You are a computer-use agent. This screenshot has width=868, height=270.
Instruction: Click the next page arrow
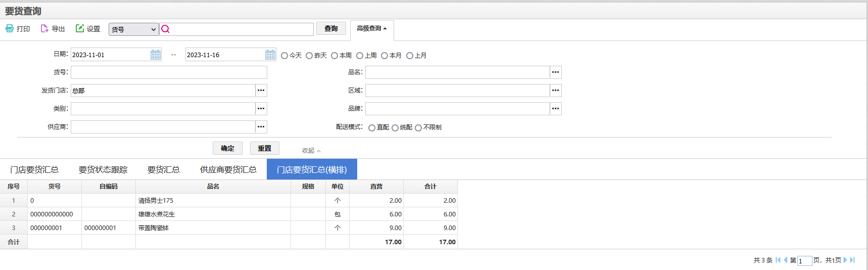click(845, 260)
